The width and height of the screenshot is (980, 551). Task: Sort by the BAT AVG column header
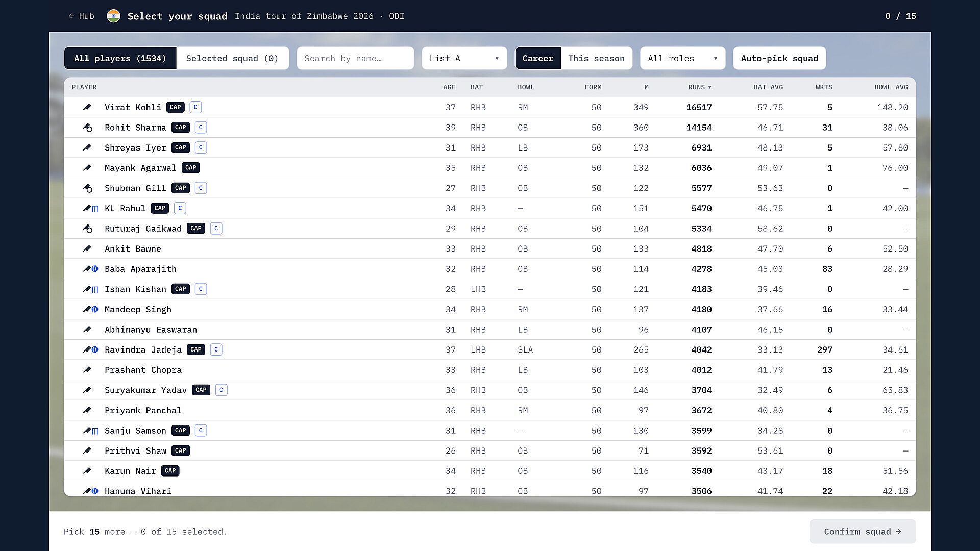pyautogui.click(x=768, y=87)
